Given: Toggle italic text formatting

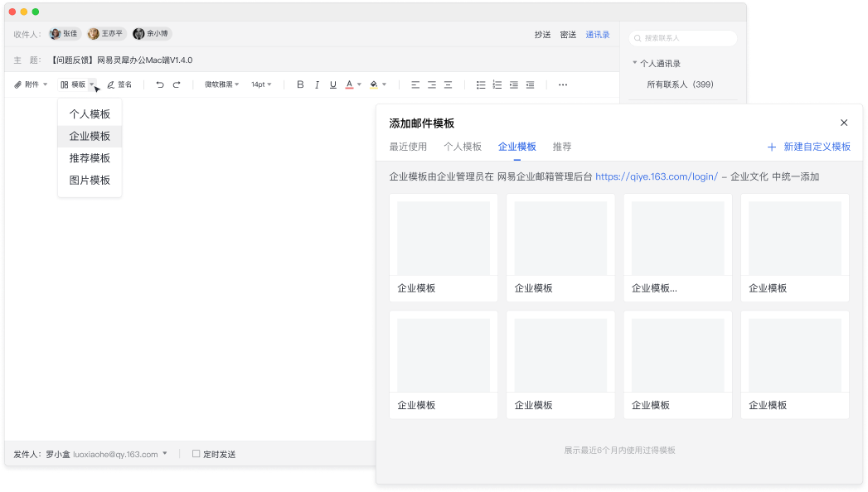Looking at the screenshot, I should [317, 84].
